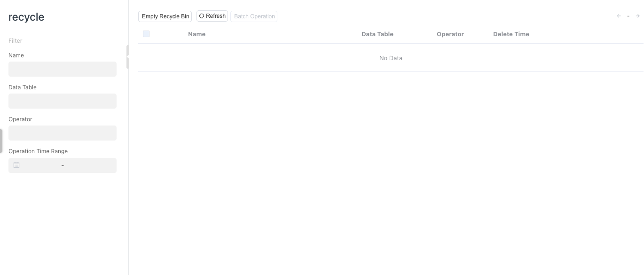Screen dimensions: 644x275
Task: Open the Batch Operation dropdown
Action: (254, 16)
